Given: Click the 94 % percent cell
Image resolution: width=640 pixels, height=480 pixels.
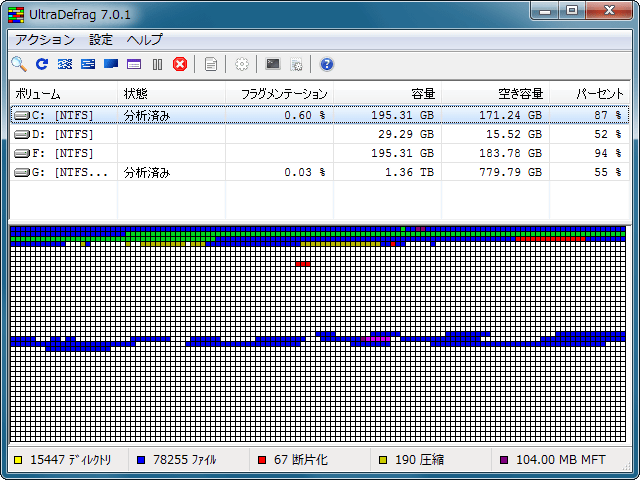Looking at the screenshot, I should 608,153.
